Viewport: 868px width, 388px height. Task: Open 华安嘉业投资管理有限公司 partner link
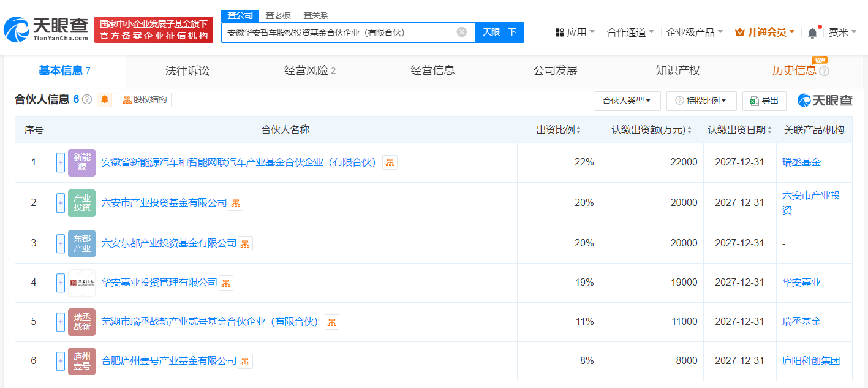pyautogui.click(x=159, y=283)
